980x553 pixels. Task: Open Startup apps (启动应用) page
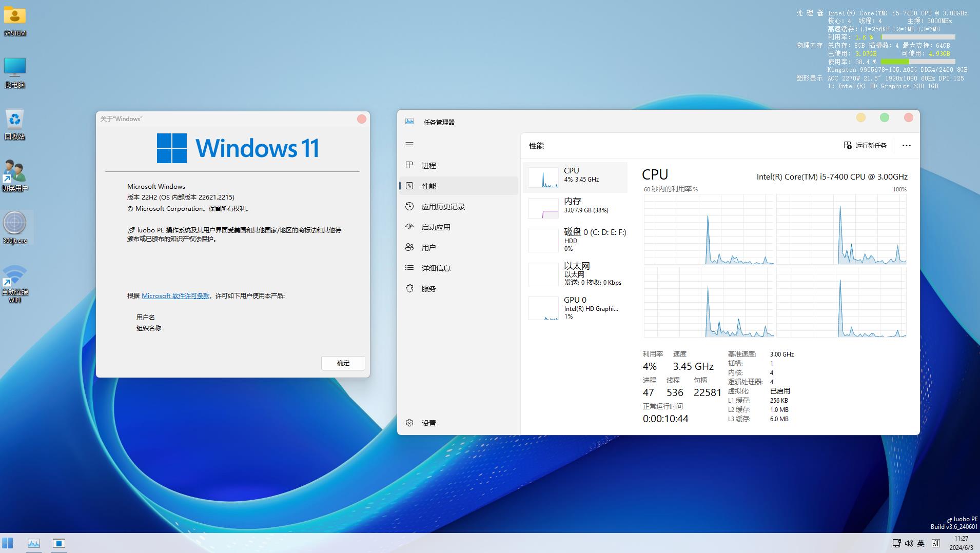(x=458, y=227)
